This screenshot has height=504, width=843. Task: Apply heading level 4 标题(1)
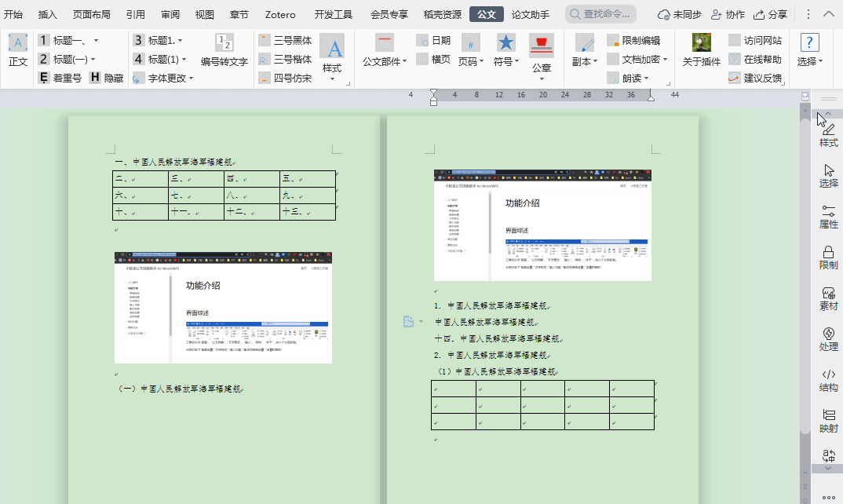[x=156, y=59]
